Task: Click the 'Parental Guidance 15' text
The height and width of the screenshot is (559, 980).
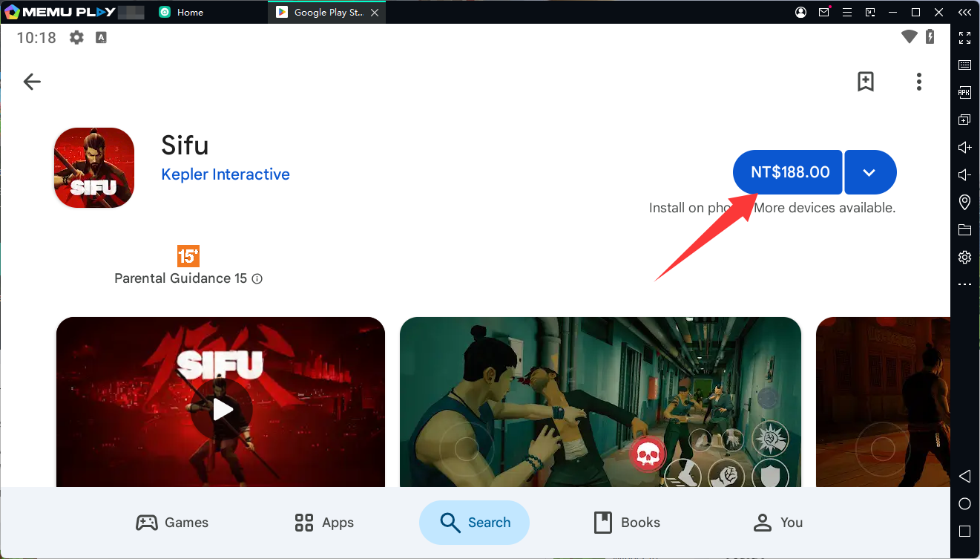Action: pos(180,278)
